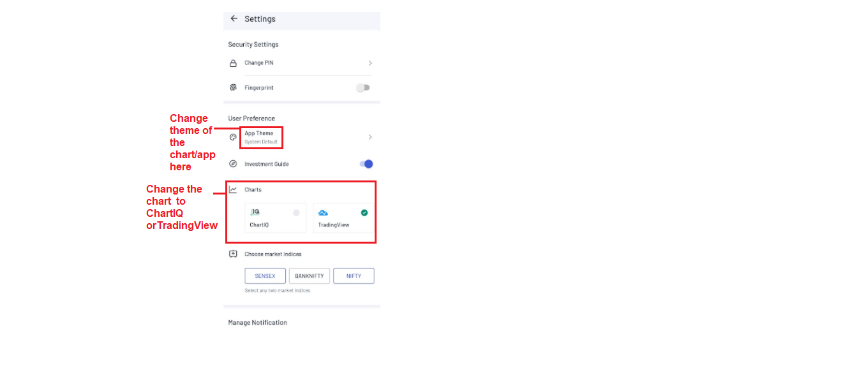Select the BANKNIFTY market index button
Image resolution: width=868 pixels, height=389 pixels.
point(310,276)
